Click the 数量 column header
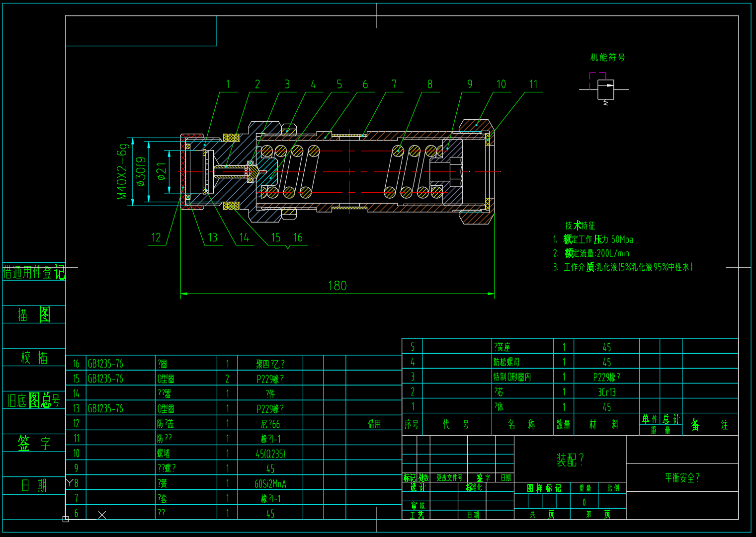Image resolution: width=756 pixels, height=537 pixels. tap(563, 425)
